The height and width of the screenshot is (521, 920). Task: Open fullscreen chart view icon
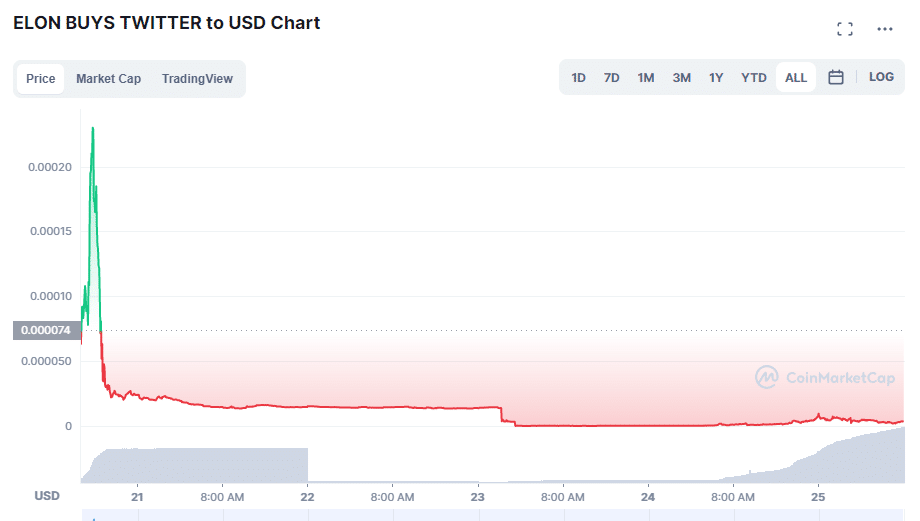(845, 29)
